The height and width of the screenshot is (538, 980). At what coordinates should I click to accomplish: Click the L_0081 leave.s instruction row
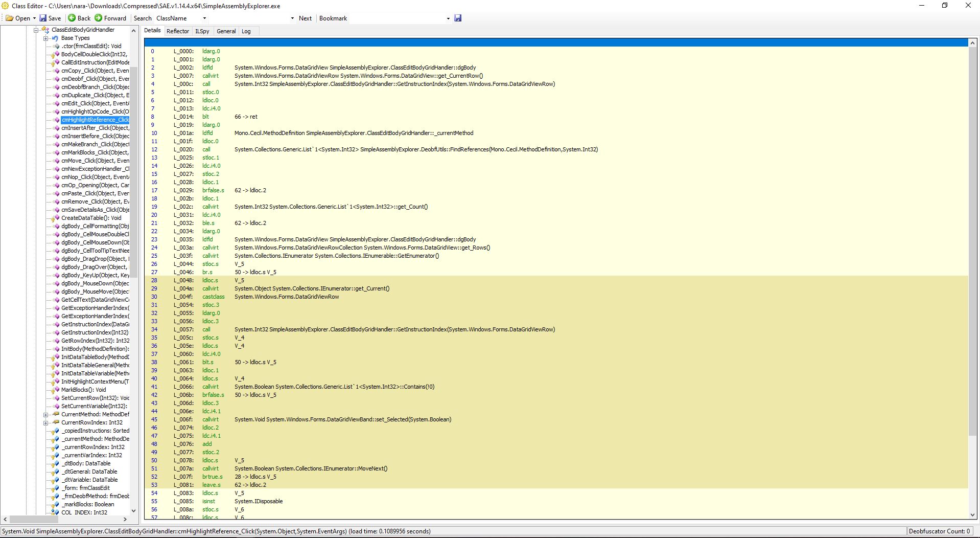[556, 485]
